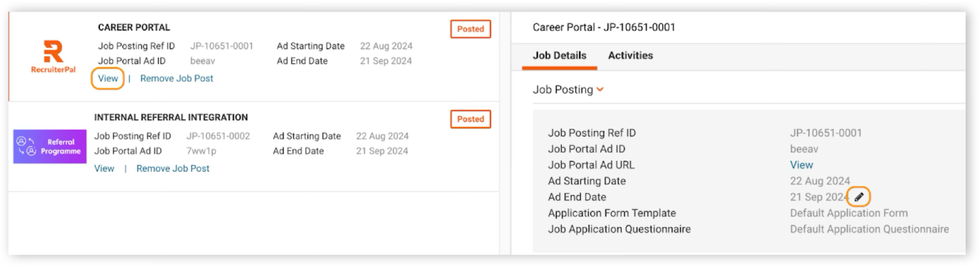Click the Job Posting section label
Screen dimensions: 980x266
(563, 89)
